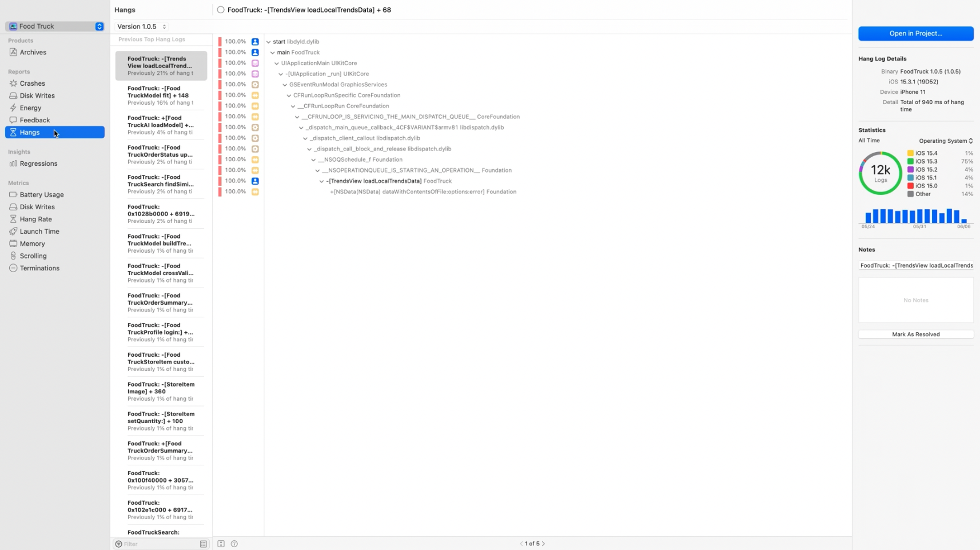
Task: Click the Terminations icon
Action: pos(13,268)
